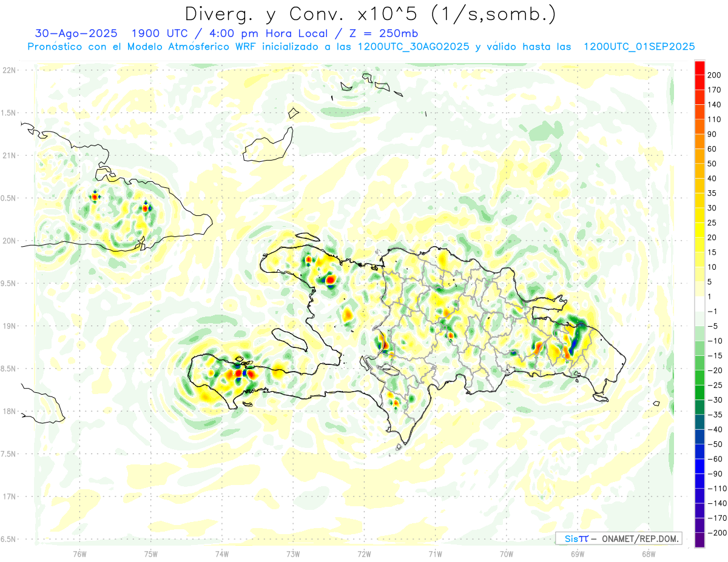This screenshot has width=728, height=562.
Task: Click the "-25" color bar label
Action: click(x=715, y=385)
